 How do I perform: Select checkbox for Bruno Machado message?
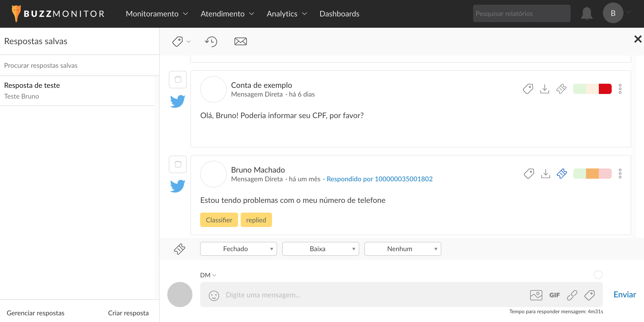178,164
